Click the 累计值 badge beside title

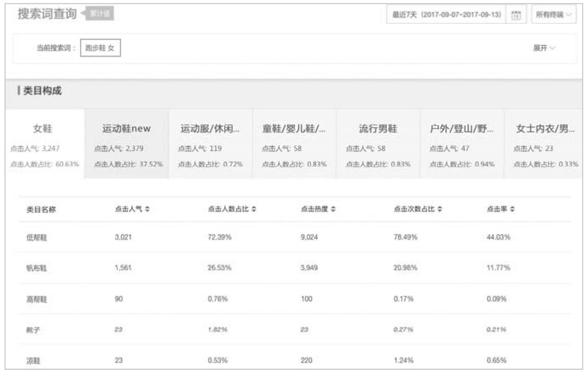click(x=100, y=14)
